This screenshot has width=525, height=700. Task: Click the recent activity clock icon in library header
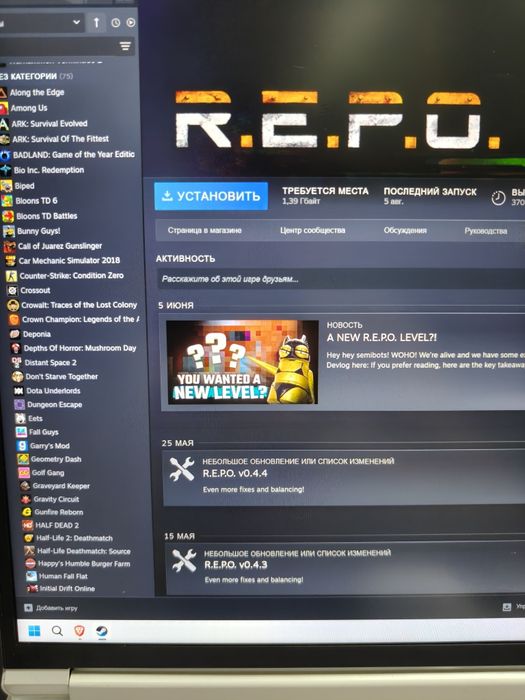[116, 23]
